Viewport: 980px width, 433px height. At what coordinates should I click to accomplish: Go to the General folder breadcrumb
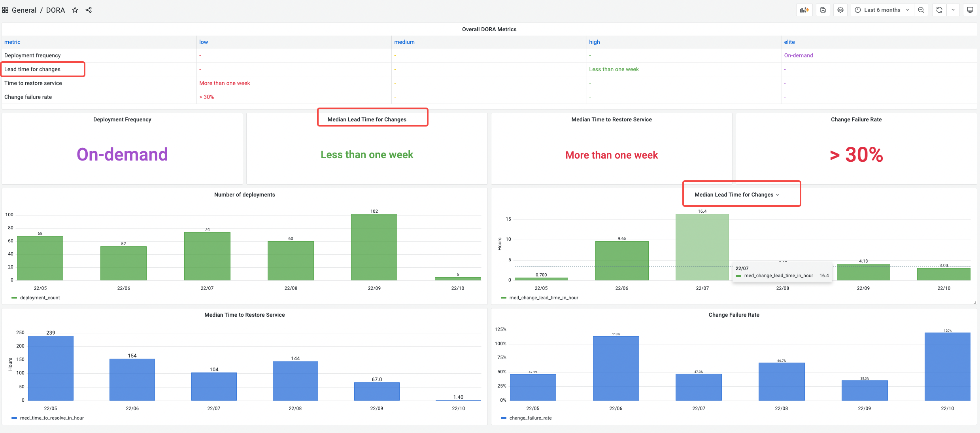point(24,10)
